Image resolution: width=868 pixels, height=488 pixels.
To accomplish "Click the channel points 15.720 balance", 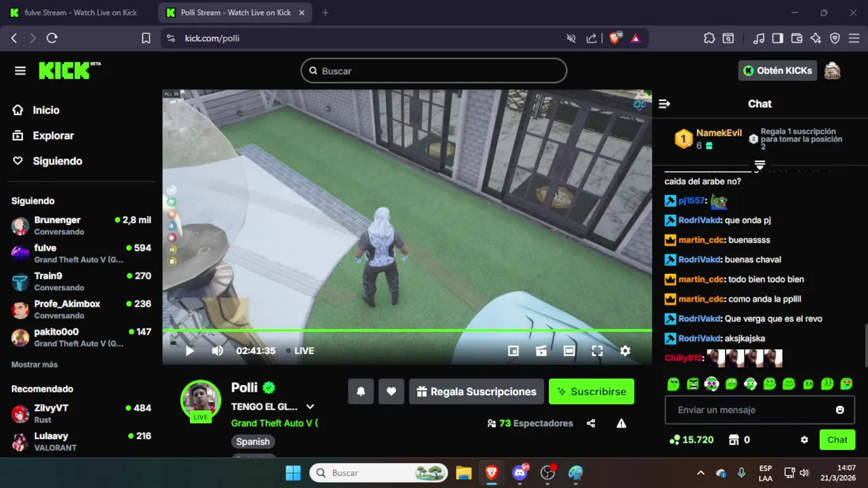I will 691,440.
